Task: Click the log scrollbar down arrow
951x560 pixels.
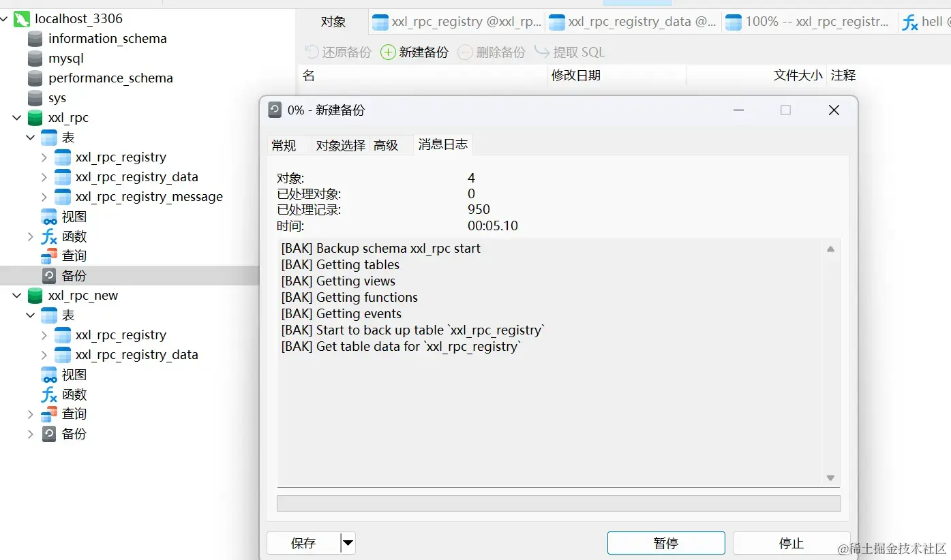Action: click(830, 478)
